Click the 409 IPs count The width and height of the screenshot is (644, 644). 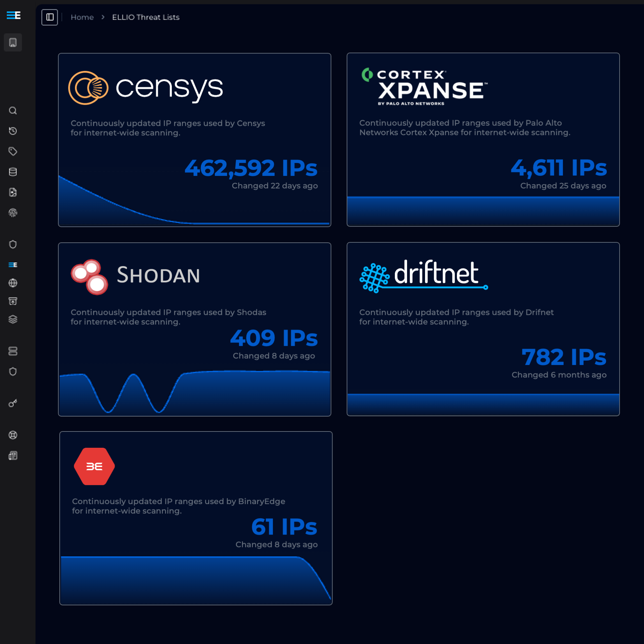(x=274, y=338)
